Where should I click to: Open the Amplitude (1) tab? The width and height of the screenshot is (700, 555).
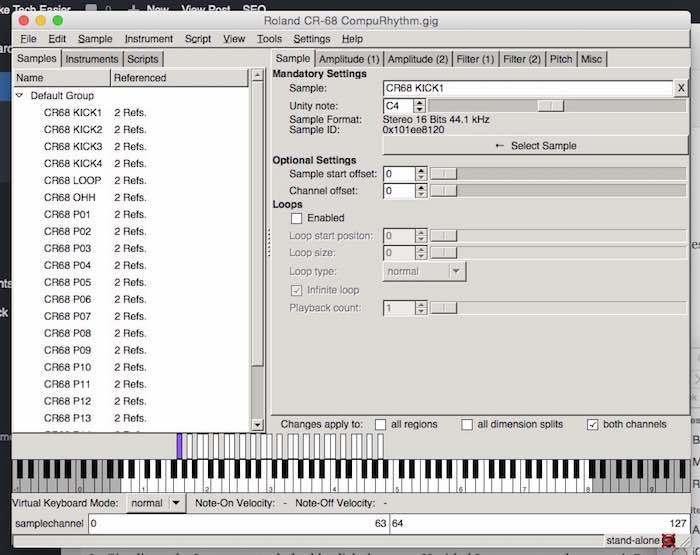[349, 59]
